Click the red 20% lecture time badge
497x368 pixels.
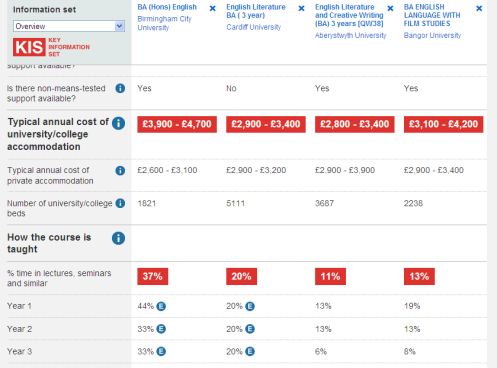pos(241,276)
